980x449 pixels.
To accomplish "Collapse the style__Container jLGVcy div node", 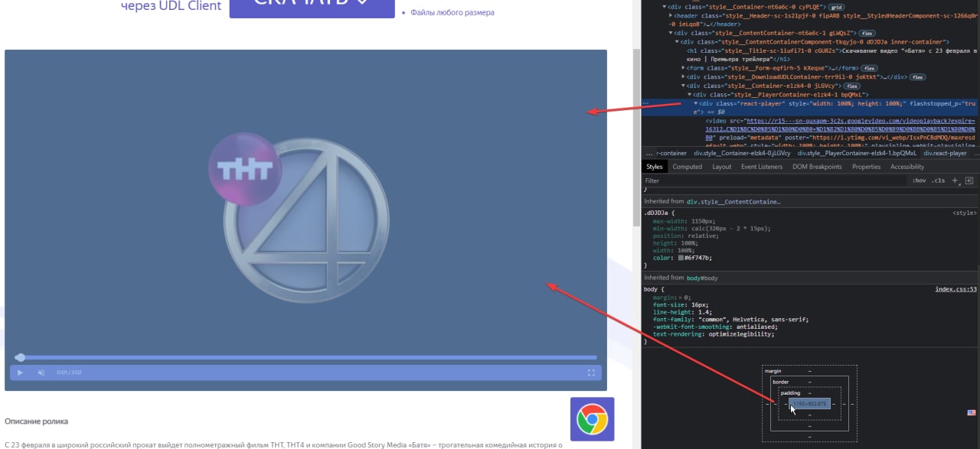I will point(684,86).
